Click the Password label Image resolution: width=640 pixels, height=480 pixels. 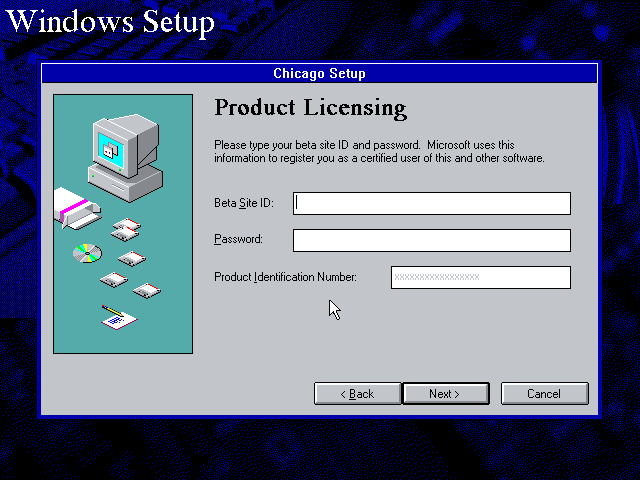tap(238, 239)
